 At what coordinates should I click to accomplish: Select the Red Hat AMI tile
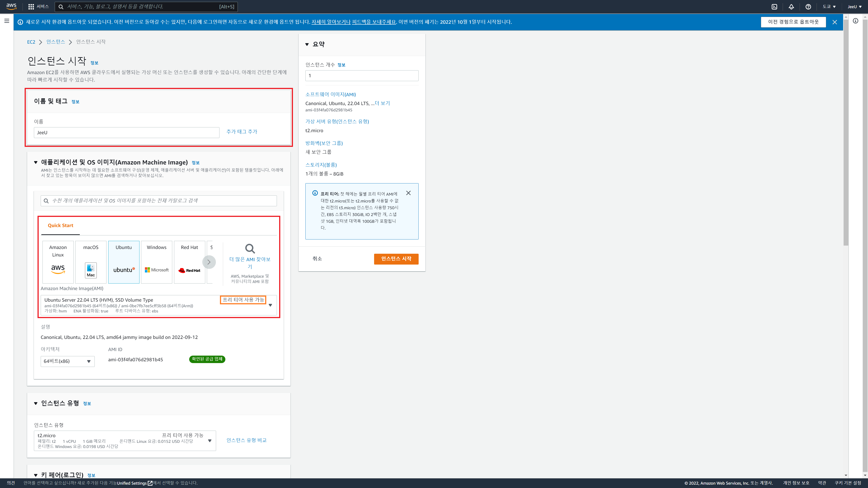[189, 262]
